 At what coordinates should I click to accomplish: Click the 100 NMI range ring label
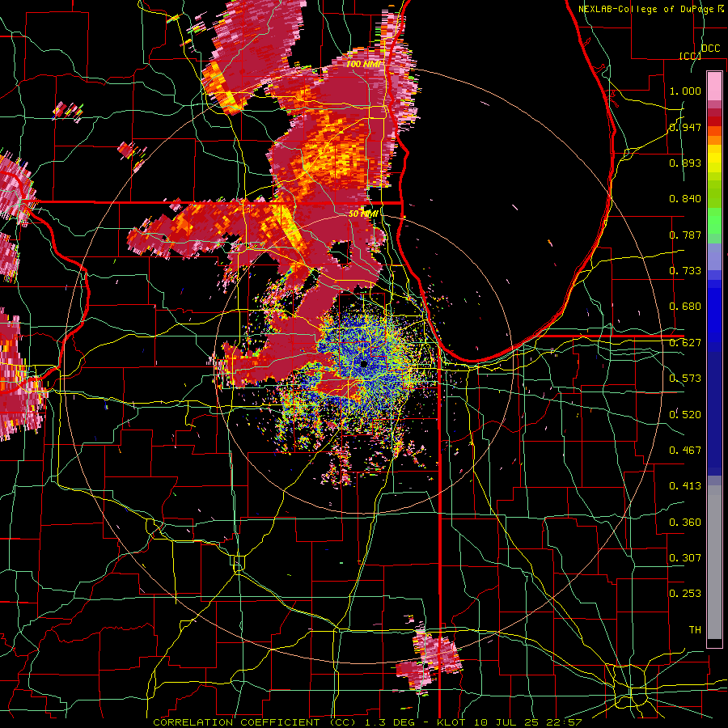363,64
